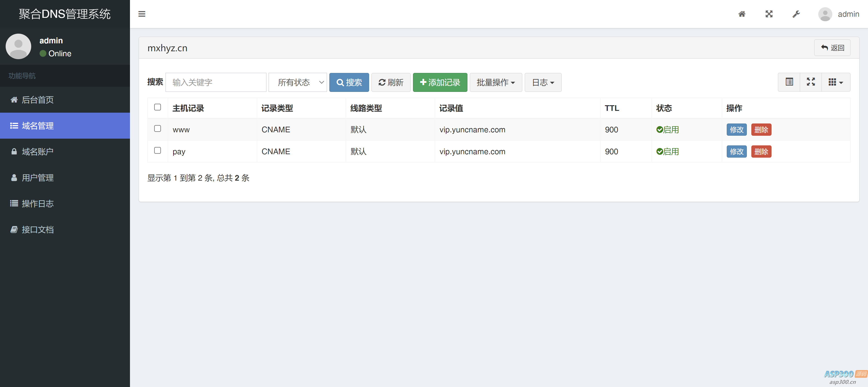Tick the checkbox for pay record

point(157,150)
